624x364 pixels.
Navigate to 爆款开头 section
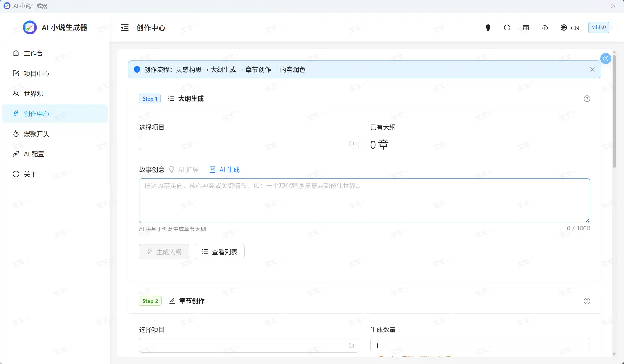point(36,134)
